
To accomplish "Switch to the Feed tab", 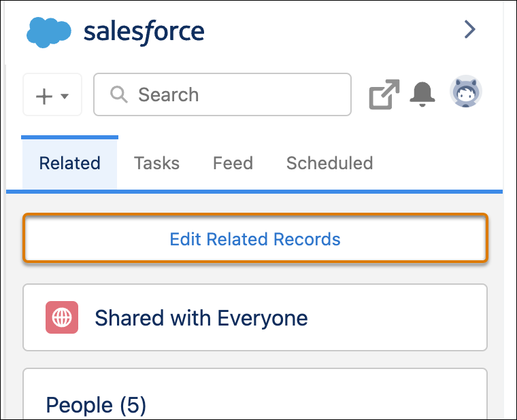I will pyautogui.click(x=233, y=163).
